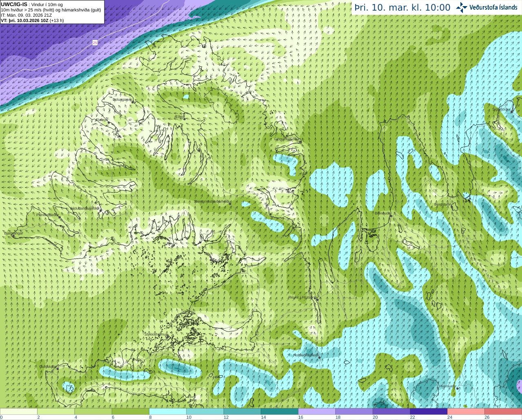The image size is (522, 420).
Task: Pick the 14–16 m/s dark teal legend swatch
Action: coord(280,411)
